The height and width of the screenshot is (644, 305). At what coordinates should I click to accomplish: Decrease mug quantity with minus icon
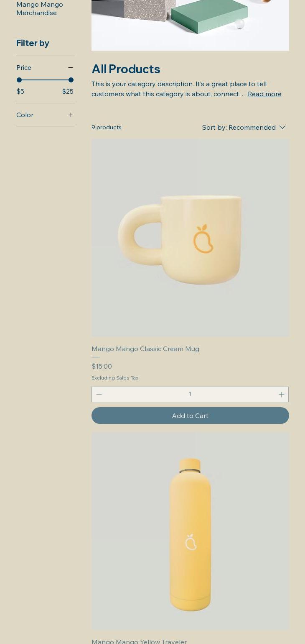coord(99,395)
